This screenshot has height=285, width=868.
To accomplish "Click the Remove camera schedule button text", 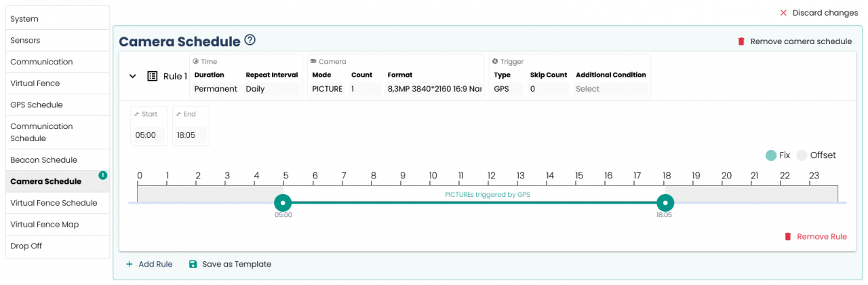I will coord(800,41).
